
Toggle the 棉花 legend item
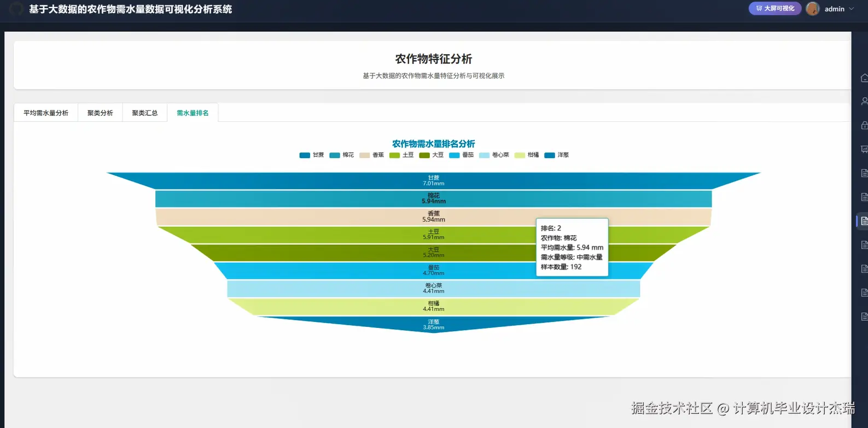click(x=342, y=155)
